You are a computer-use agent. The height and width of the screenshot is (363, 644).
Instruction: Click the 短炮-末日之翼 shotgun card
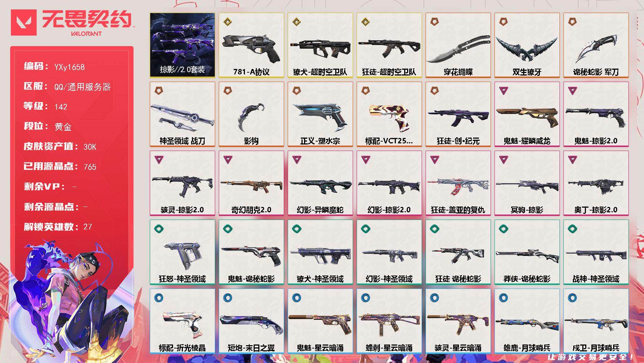coord(251,321)
